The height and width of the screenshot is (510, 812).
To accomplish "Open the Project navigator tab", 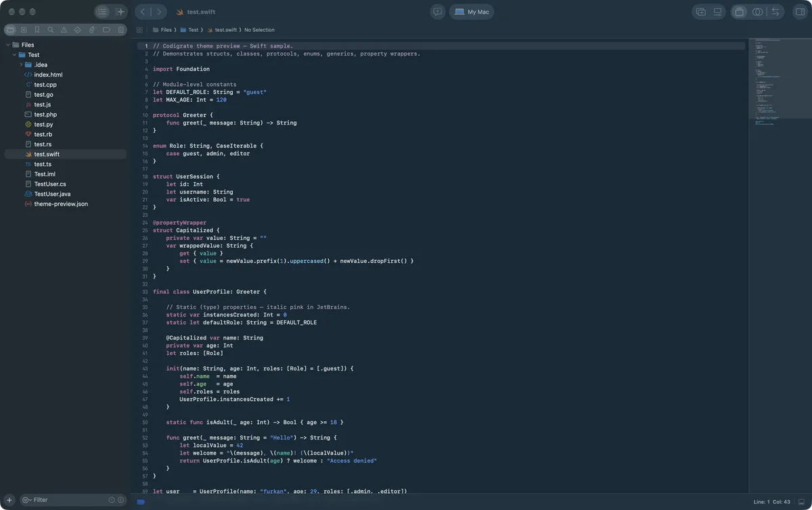I will (10, 30).
